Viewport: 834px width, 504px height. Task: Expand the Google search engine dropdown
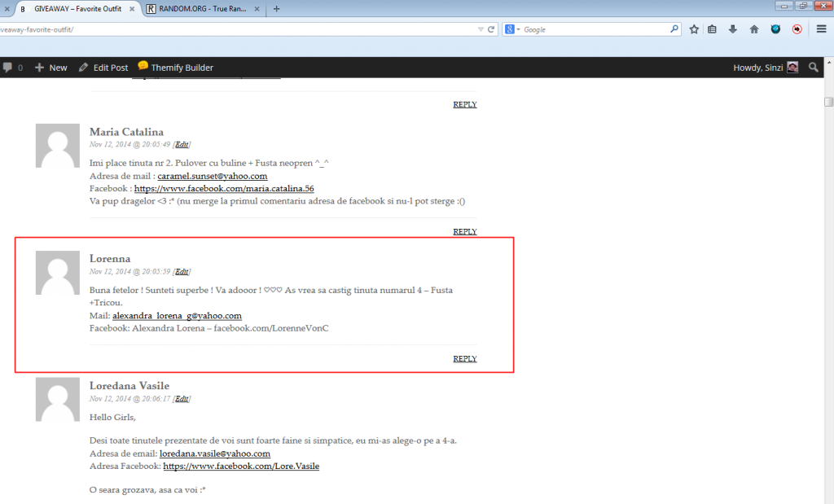pos(512,29)
